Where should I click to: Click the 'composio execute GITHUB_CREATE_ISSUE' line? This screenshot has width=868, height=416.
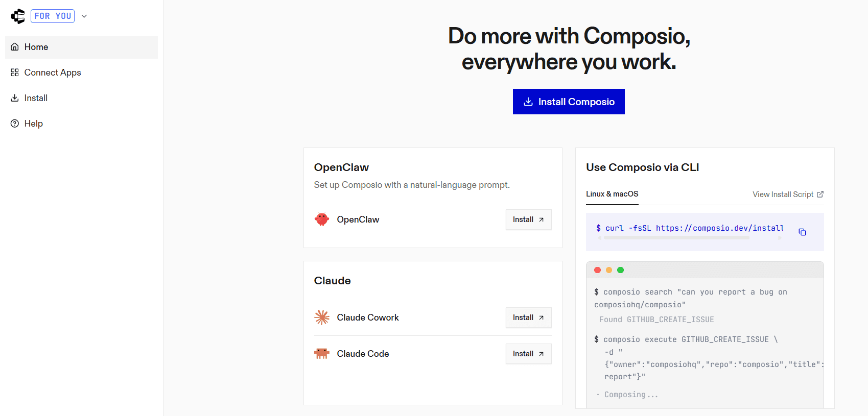click(x=686, y=339)
